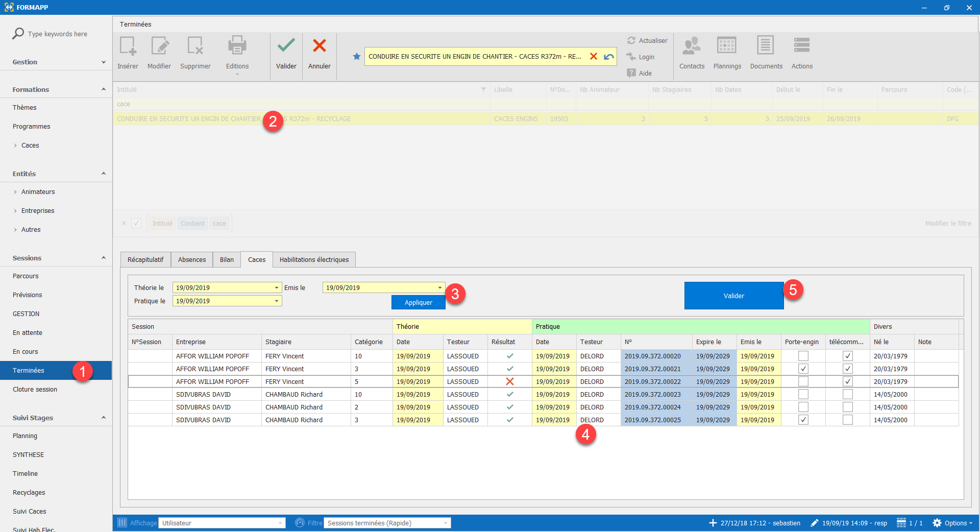Click the Login icon
Screen dimensions: 980x532
pos(631,57)
